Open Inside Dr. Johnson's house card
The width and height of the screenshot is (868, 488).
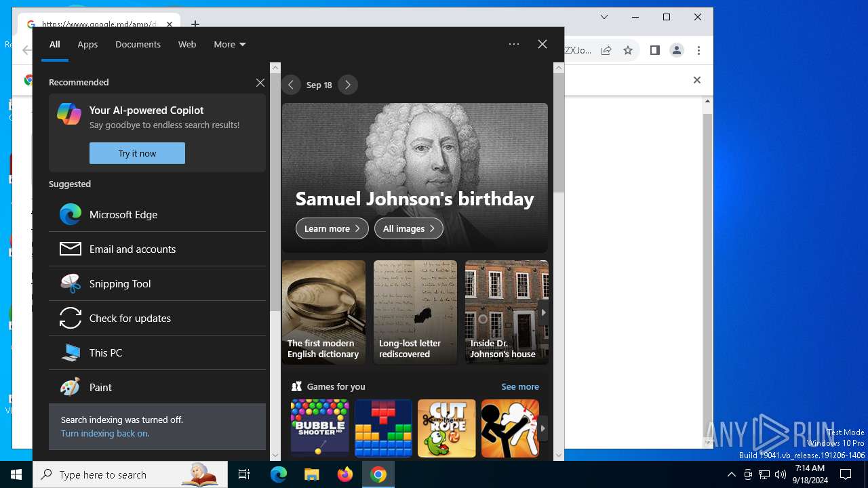507,312
